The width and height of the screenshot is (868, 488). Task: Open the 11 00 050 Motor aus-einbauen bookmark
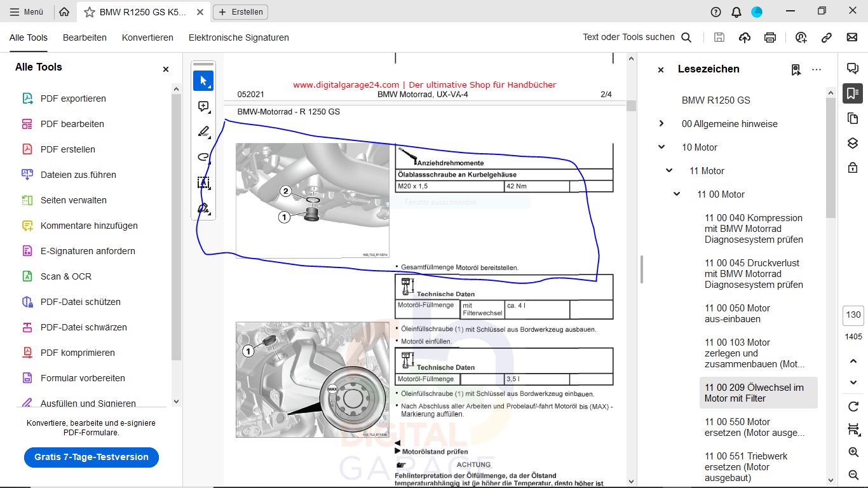(737, 313)
